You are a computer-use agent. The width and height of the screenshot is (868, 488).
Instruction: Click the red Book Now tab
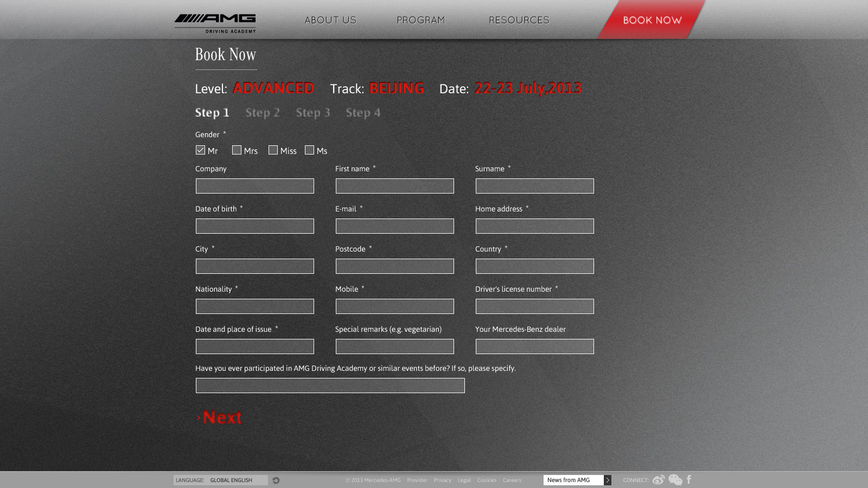tap(652, 20)
